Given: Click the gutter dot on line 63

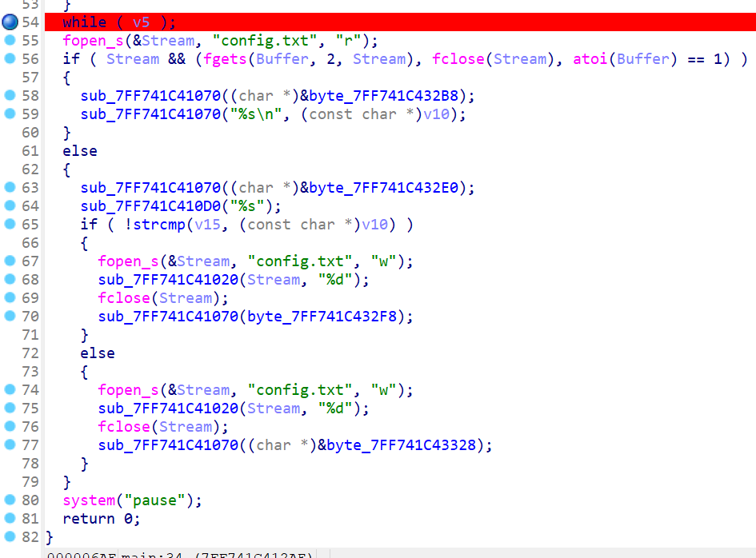Looking at the screenshot, I should tap(10, 187).
